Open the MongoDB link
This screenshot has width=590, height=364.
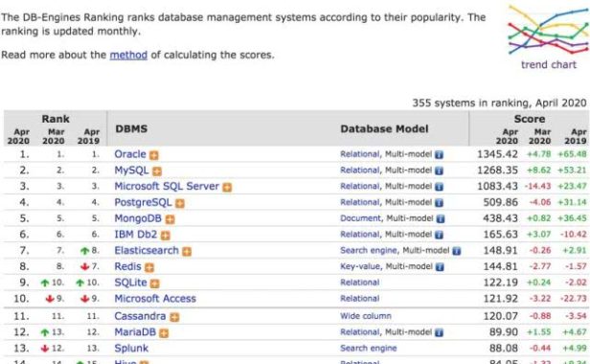(x=138, y=218)
